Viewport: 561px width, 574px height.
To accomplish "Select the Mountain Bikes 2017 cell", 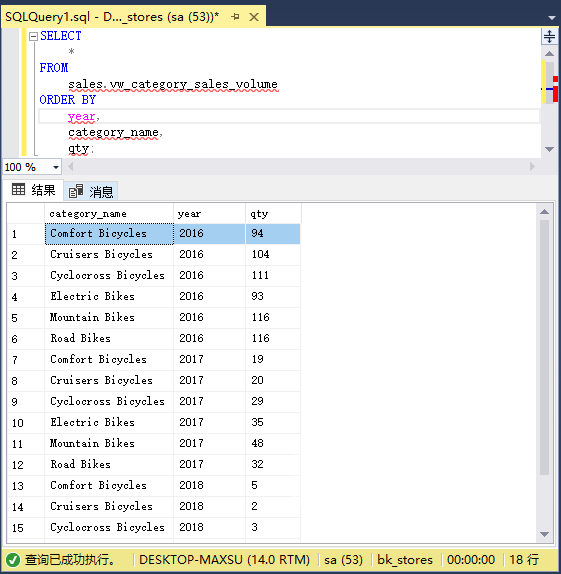I will click(109, 443).
